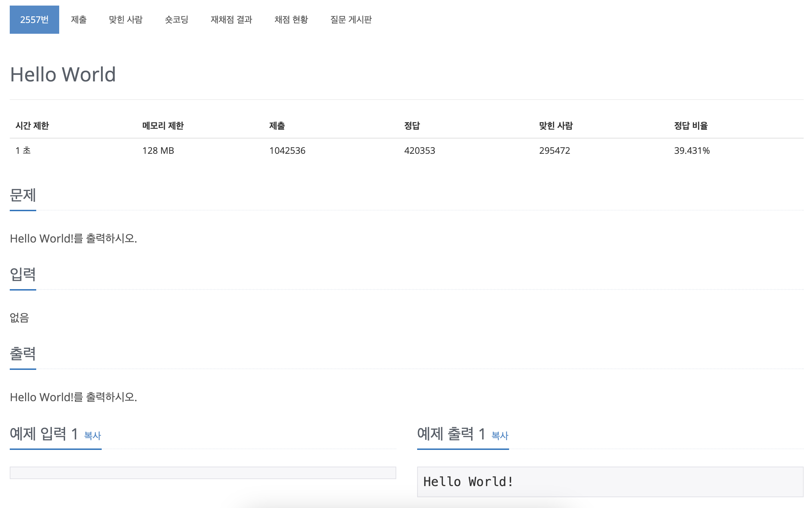Select the 시간 제한 column header
Screen dimensions: 812x508
tap(32, 126)
